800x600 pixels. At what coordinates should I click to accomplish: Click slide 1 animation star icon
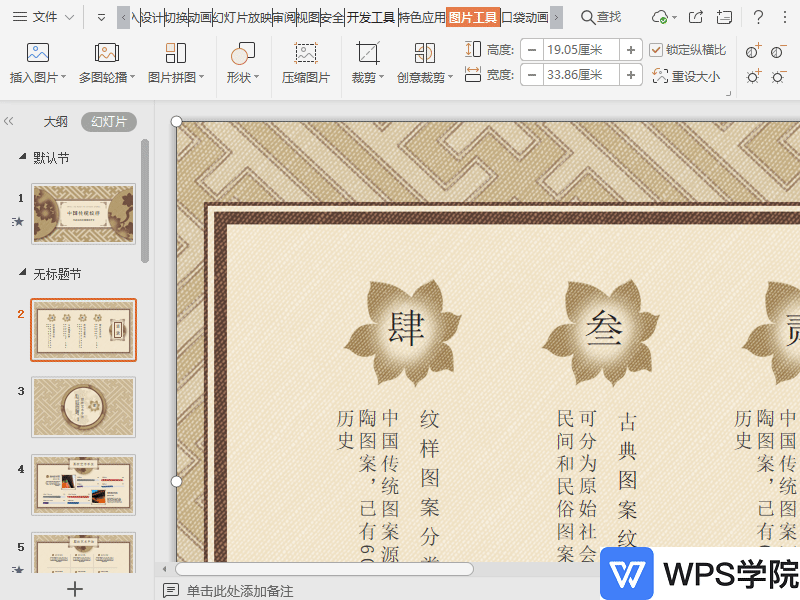click(x=18, y=221)
